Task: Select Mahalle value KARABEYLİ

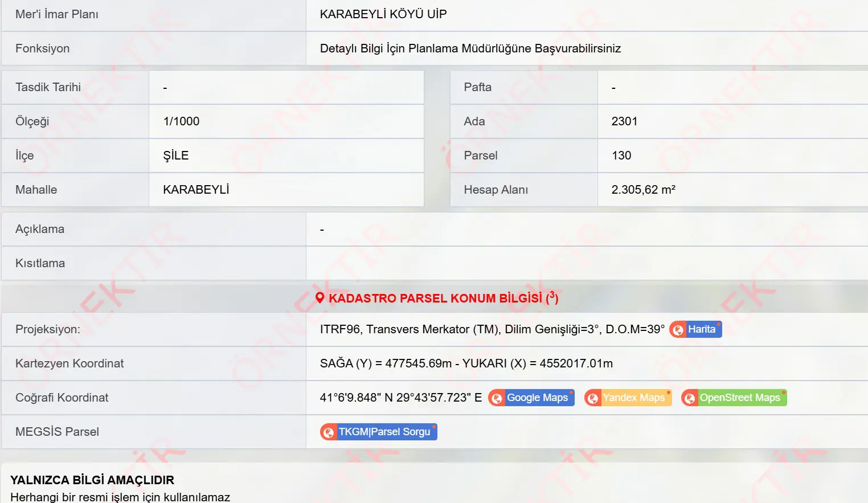Action: point(196,190)
